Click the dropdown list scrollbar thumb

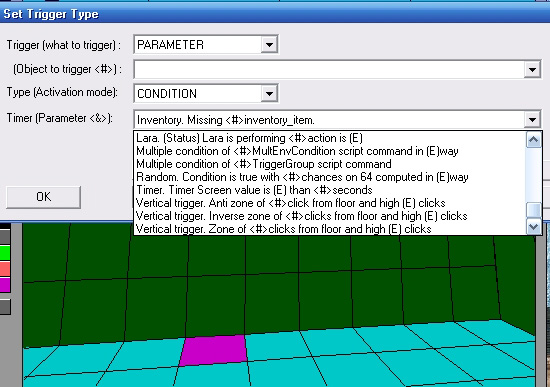tap(534, 211)
